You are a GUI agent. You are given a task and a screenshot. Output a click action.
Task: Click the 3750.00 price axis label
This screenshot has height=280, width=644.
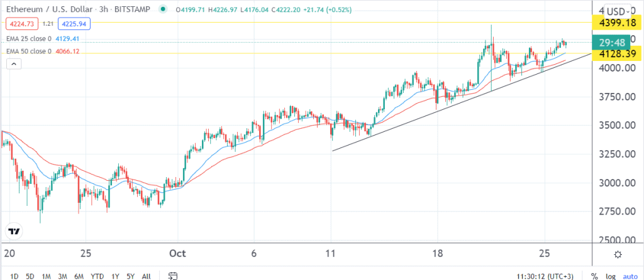click(x=616, y=97)
